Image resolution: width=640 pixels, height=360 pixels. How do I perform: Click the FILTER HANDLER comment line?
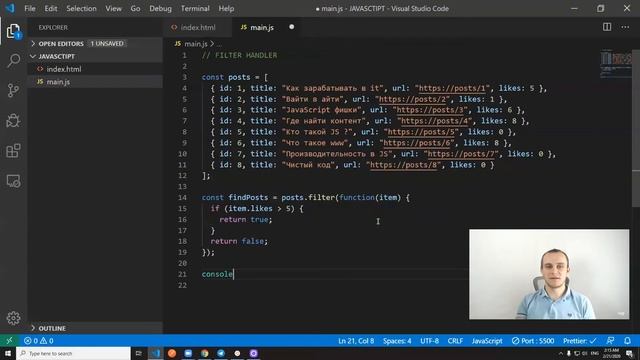coord(239,55)
